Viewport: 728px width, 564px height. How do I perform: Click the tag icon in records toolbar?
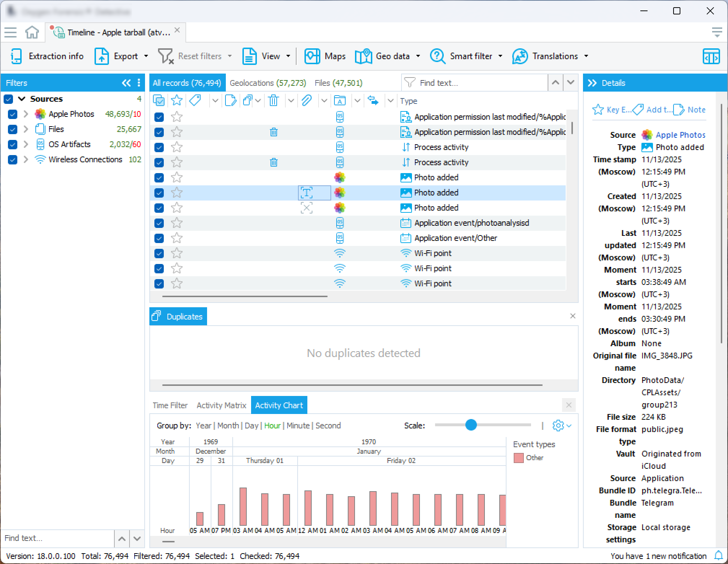coord(195,101)
